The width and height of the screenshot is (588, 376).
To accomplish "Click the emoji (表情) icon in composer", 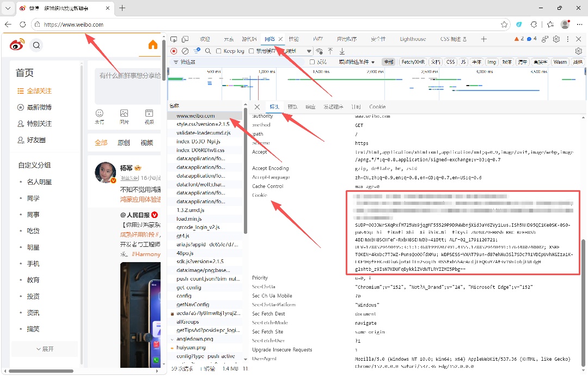I will [100, 113].
